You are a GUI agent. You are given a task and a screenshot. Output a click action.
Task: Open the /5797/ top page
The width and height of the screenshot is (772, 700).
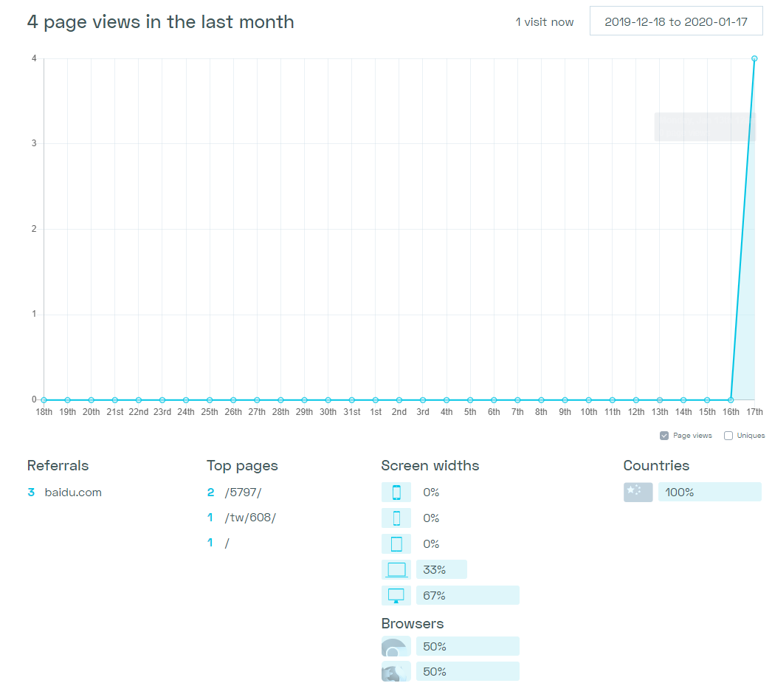[244, 492]
